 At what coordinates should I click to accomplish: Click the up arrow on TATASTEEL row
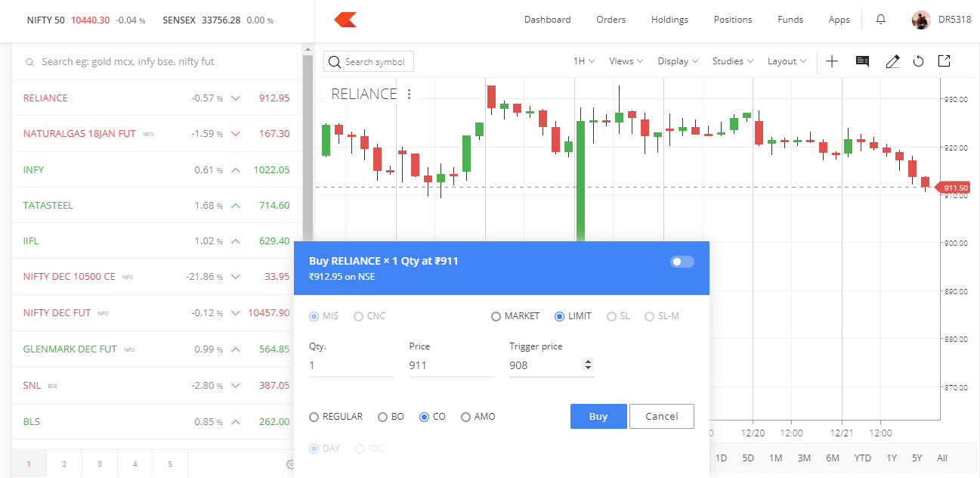pos(236,206)
